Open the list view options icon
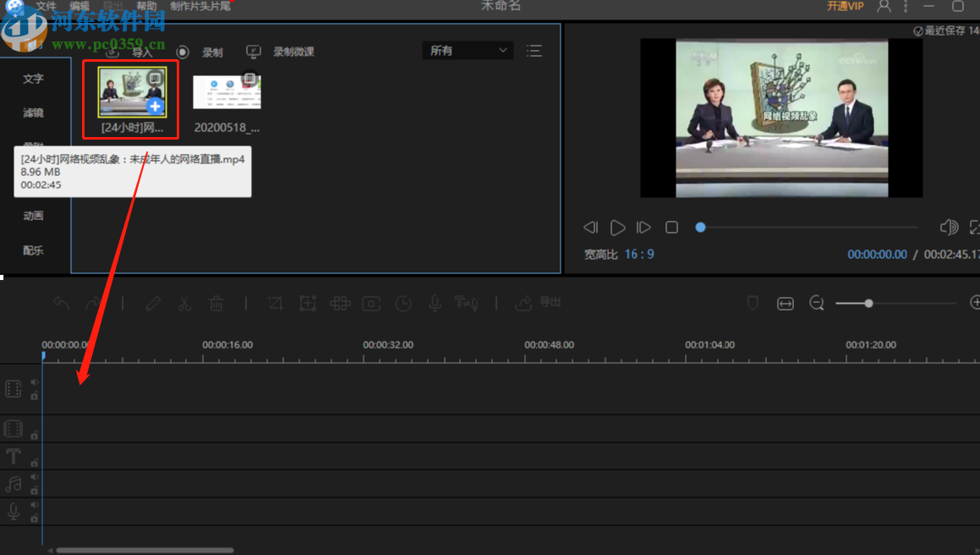The width and height of the screenshot is (980, 555). point(534,51)
